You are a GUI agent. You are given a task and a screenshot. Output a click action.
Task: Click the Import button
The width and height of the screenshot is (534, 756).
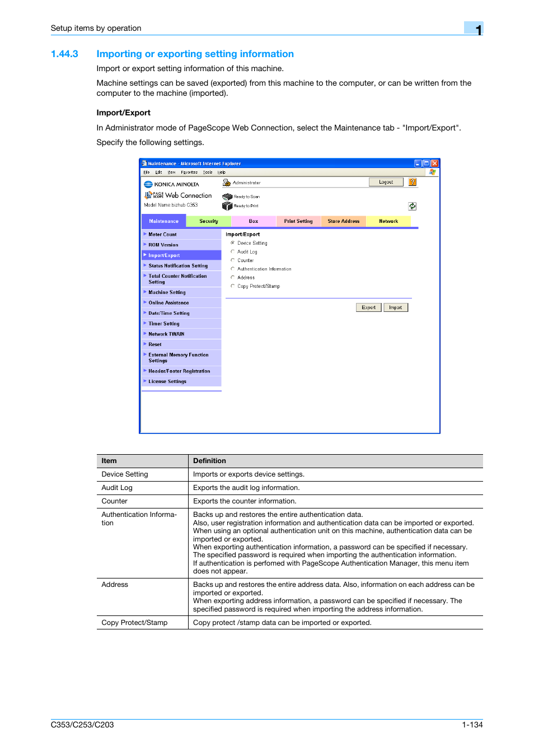tap(396, 307)
